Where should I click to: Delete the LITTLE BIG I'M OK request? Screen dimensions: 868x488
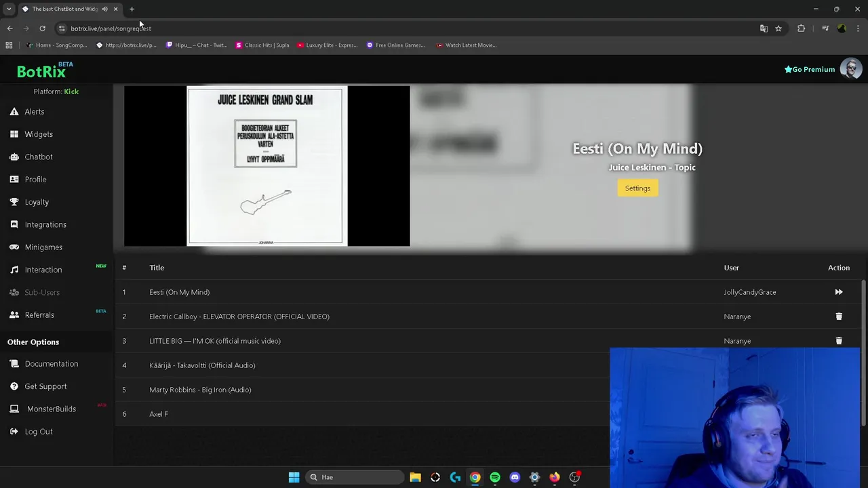tap(839, 341)
